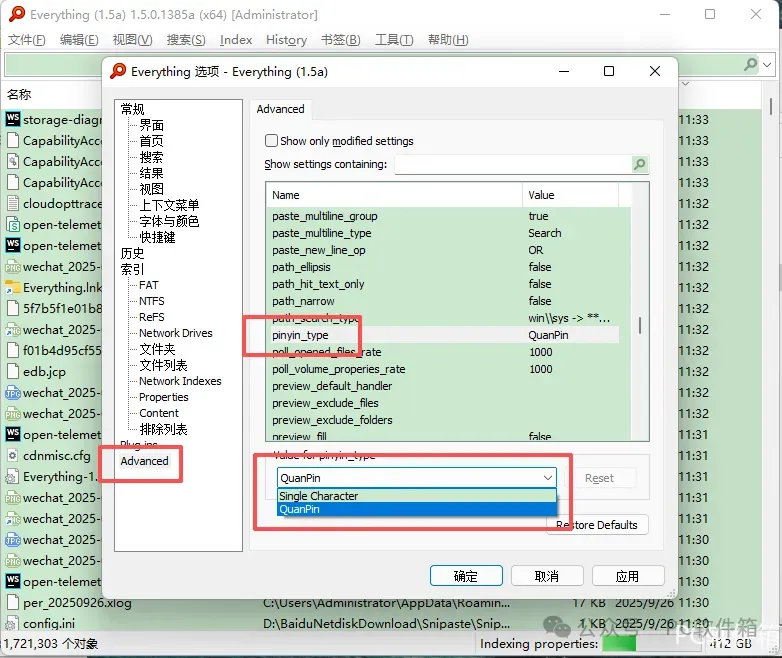
Task: Open the History menu
Action: point(286,40)
